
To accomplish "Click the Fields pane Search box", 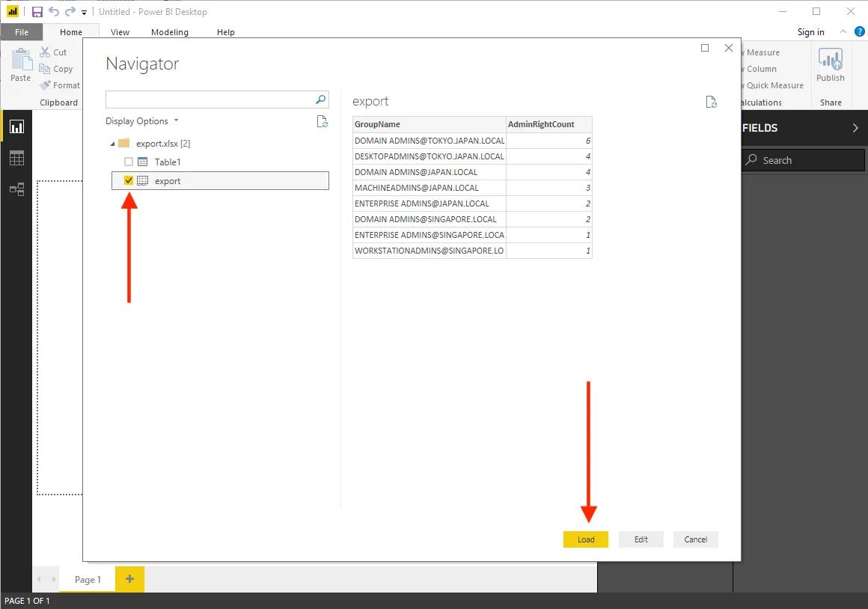I will point(803,160).
